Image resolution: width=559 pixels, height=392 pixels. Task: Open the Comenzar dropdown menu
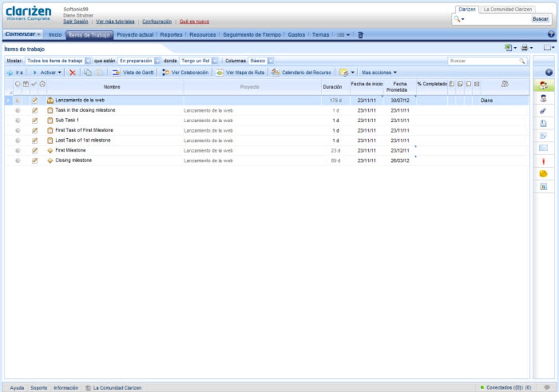[x=23, y=34]
